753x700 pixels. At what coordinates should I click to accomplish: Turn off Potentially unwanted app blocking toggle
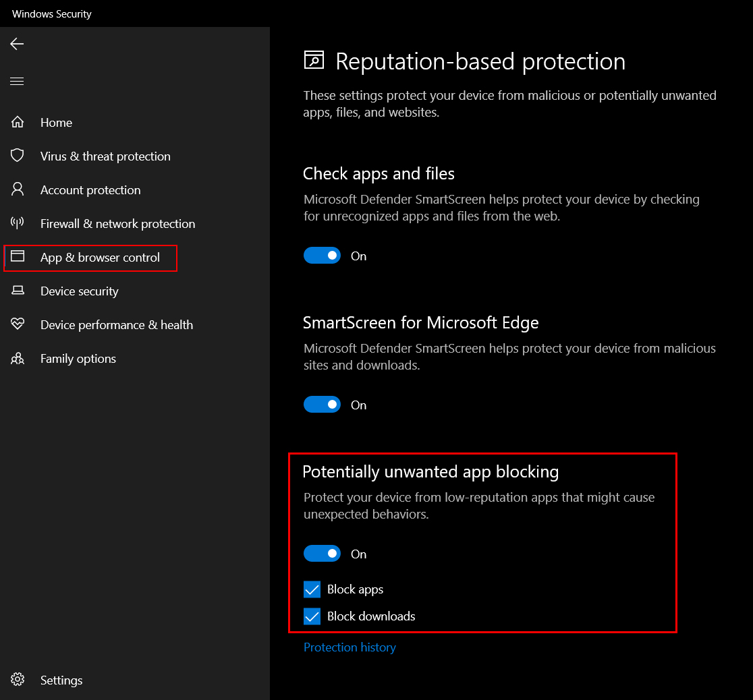pyautogui.click(x=323, y=554)
